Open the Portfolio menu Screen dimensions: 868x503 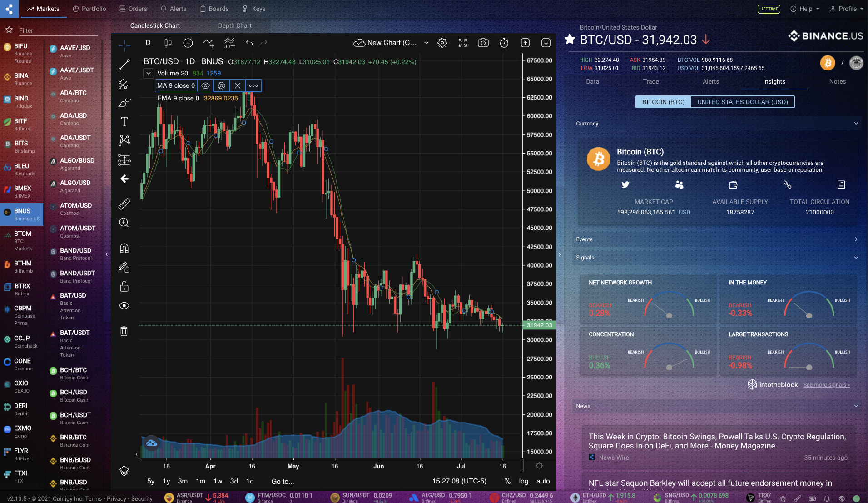89,9
